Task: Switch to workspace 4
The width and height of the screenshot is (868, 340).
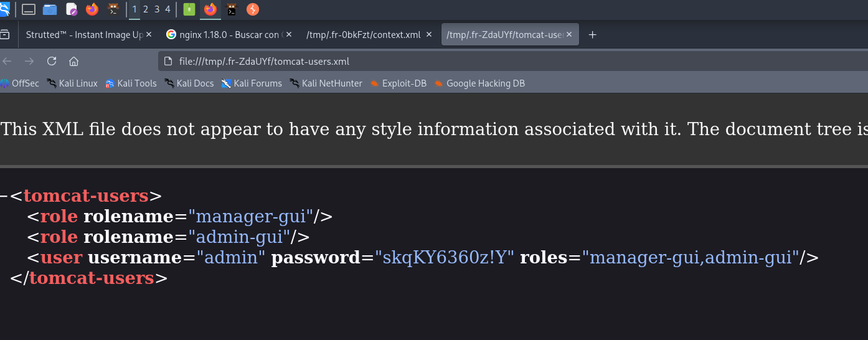Action: pos(167,9)
